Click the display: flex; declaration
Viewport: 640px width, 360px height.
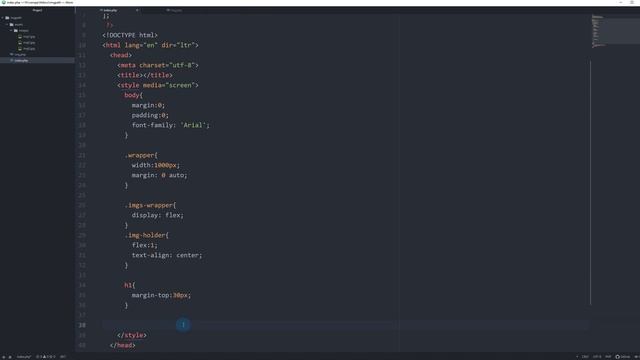pos(158,215)
